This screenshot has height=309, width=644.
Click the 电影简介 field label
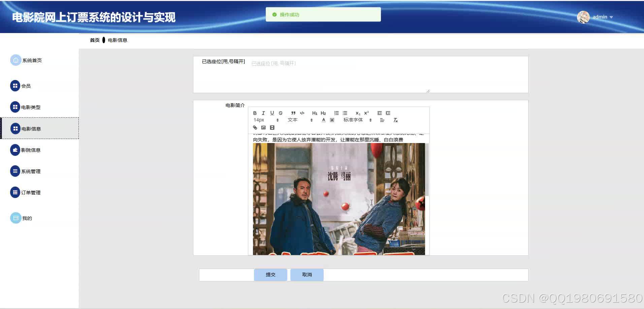point(235,105)
